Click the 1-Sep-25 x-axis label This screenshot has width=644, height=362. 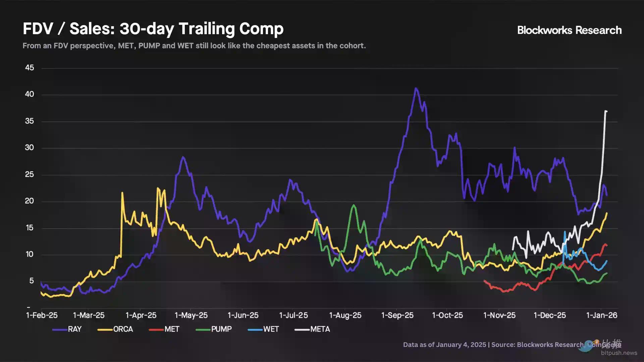click(397, 315)
